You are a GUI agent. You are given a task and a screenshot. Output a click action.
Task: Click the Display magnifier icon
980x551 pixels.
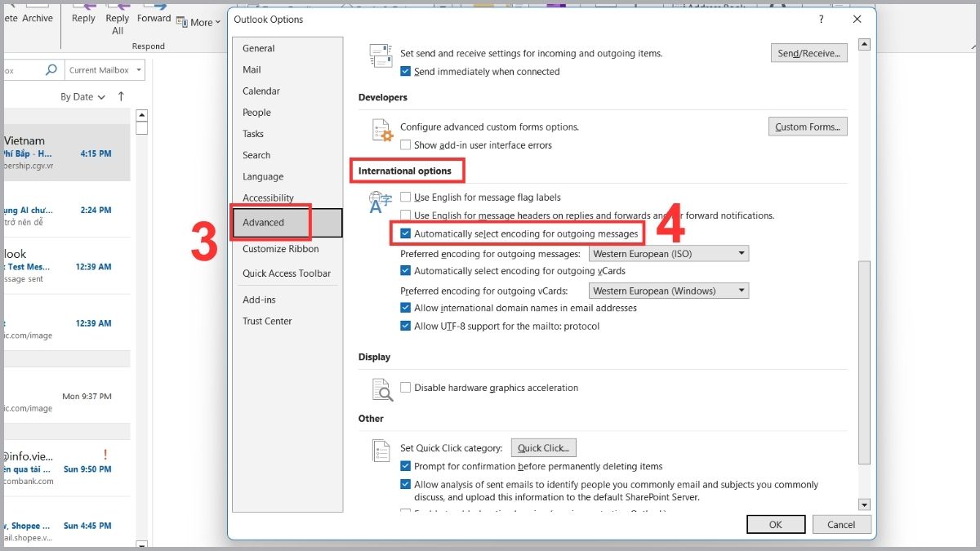click(381, 389)
